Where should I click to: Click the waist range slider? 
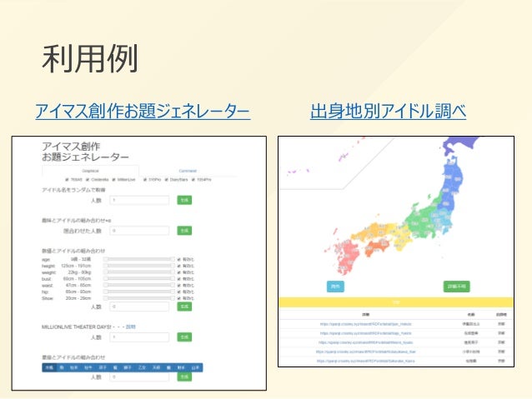[x=139, y=285]
